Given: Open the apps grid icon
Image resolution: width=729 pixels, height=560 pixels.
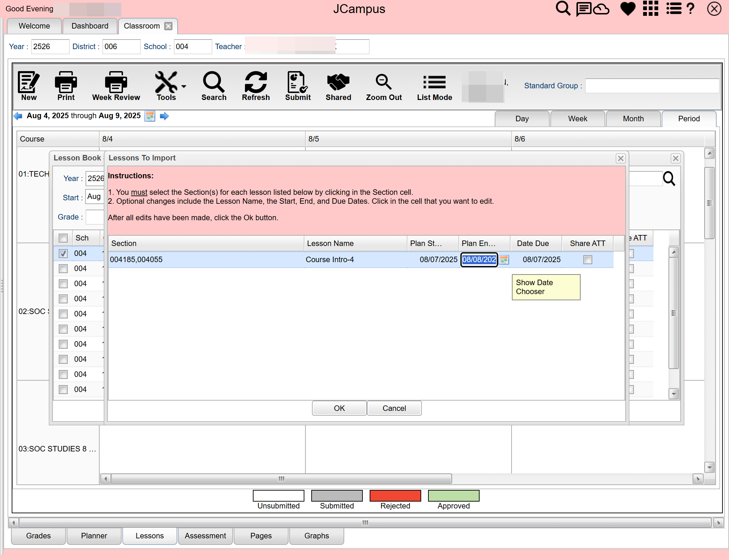Looking at the screenshot, I should 651,9.
